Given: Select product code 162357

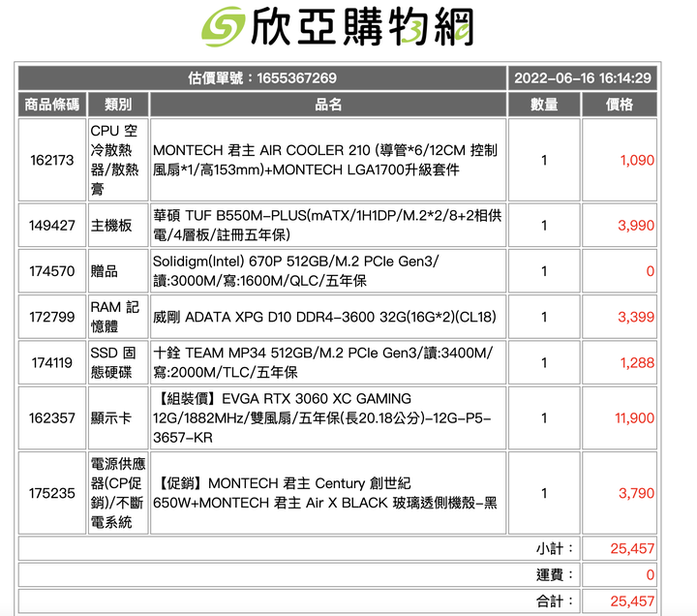Looking at the screenshot, I should pos(52,418).
